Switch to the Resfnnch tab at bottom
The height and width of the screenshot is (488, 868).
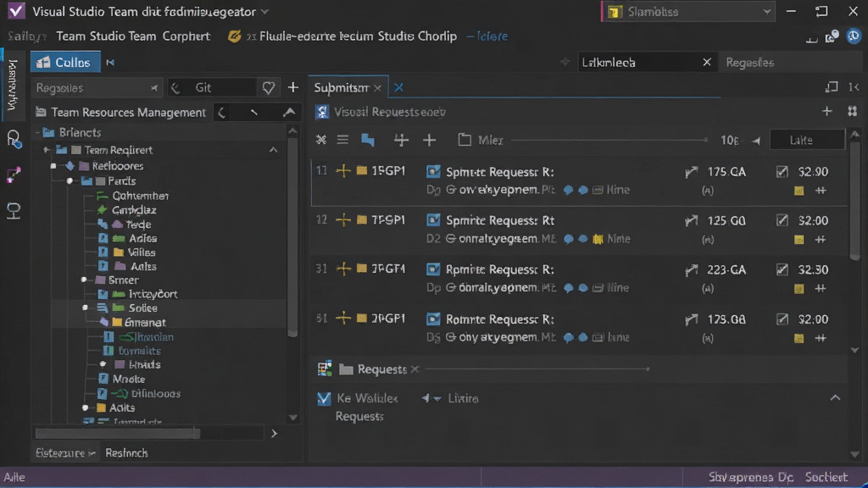point(127,452)
